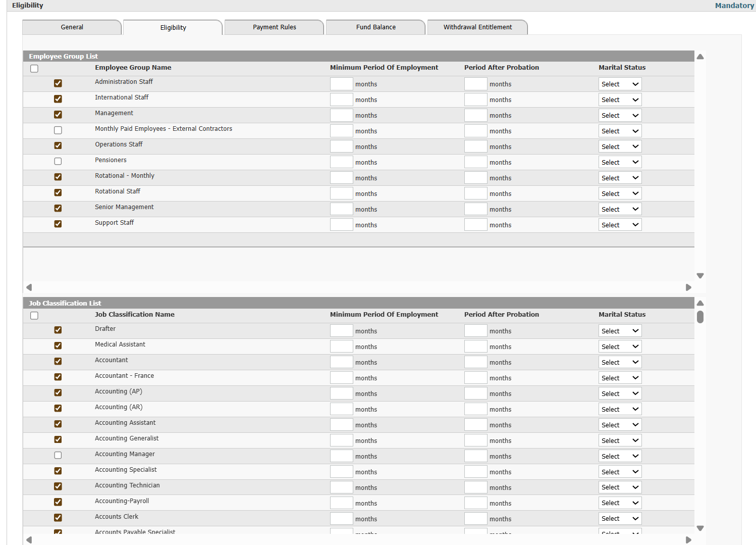Click Period After Probation field for Accounting (AR)

[x=476, y=410]
